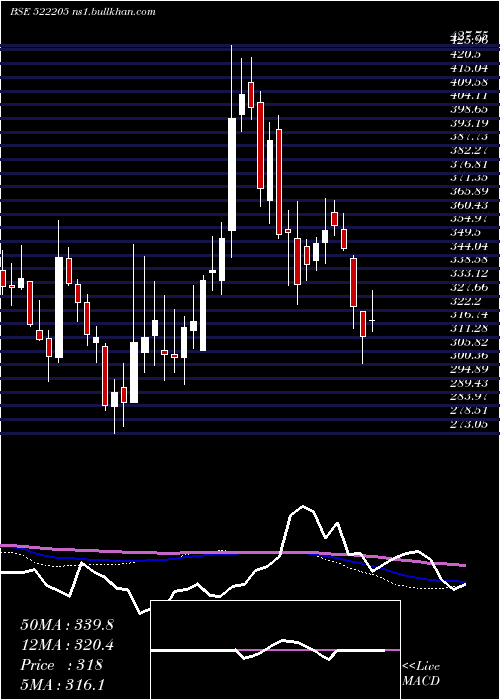This screenshot has height=700, width=500.
Task: Select the Price : 318 readout
Action: [62, 665]
